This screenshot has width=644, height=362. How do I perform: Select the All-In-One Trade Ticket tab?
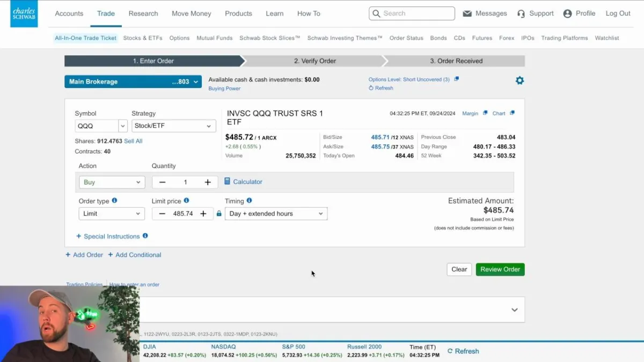tap(85, 38)
